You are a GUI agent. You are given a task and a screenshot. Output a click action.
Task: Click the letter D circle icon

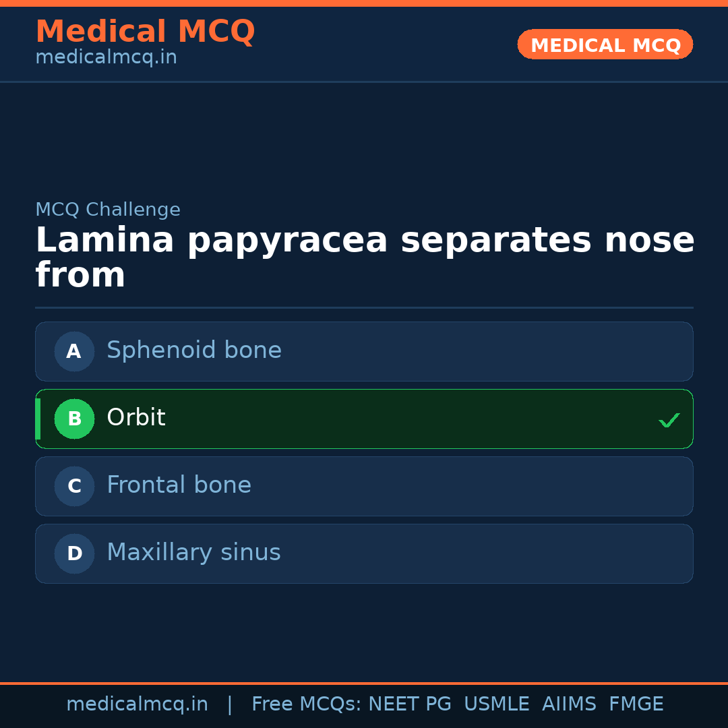click(x=74, y=553)
